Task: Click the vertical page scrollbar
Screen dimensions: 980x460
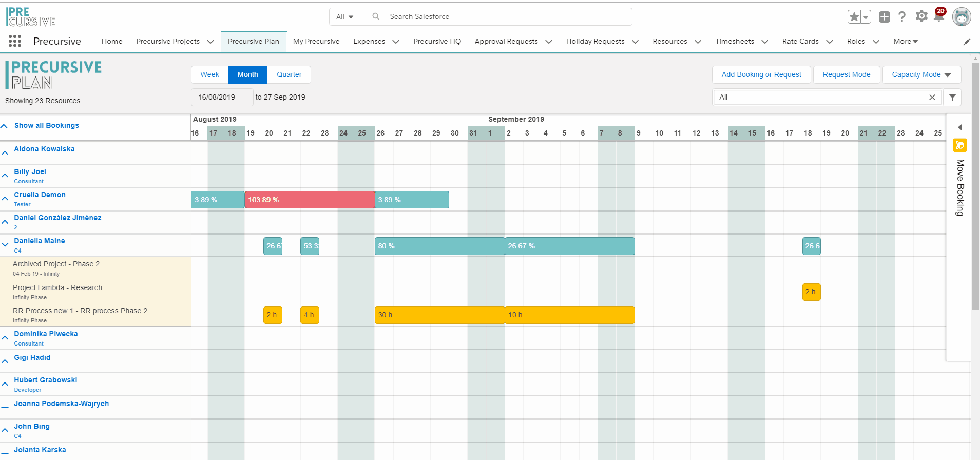Action: click(975, 186)
